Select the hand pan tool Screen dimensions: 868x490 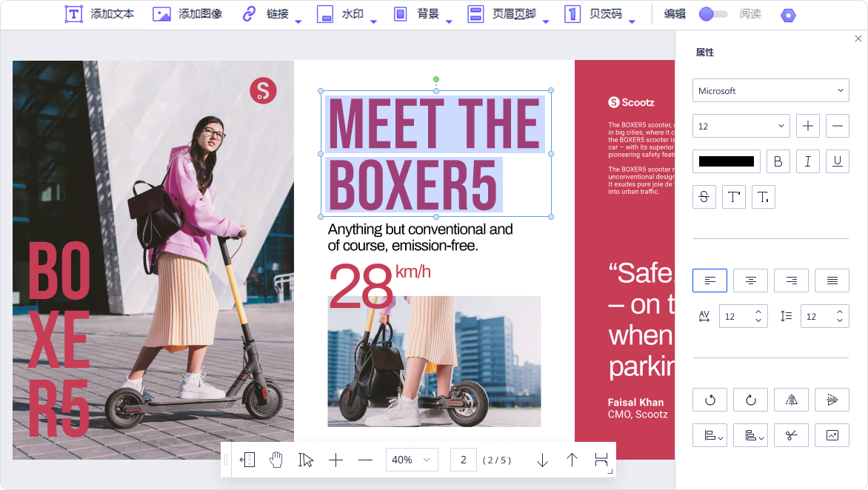tap(276, 460)
